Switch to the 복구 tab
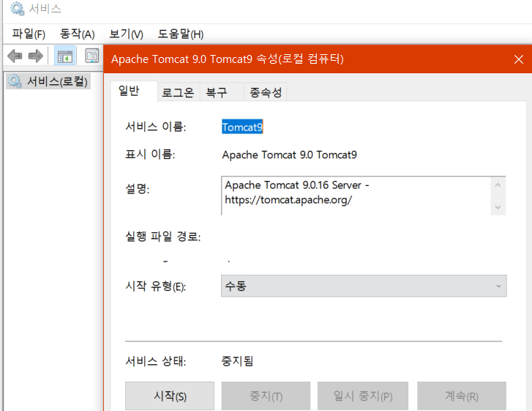The image size is (532, 411). tap(222, 92)
